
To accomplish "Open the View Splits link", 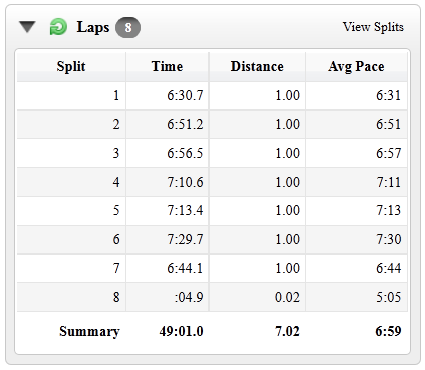I will tap(373, 27).
